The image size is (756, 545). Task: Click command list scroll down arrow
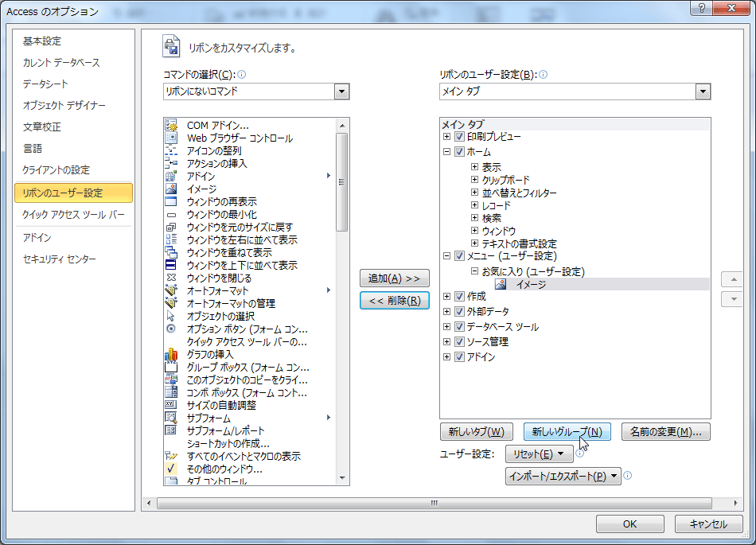click(342, 478)
